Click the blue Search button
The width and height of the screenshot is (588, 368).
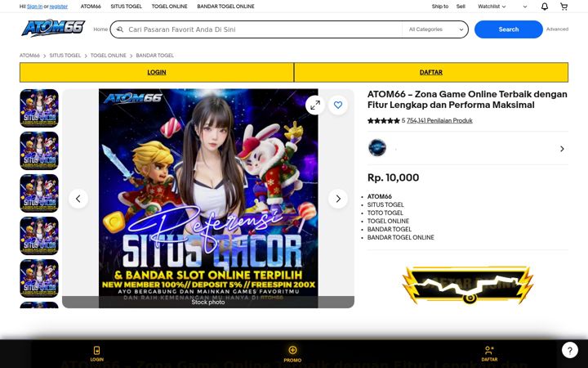[x=509, y=29]
